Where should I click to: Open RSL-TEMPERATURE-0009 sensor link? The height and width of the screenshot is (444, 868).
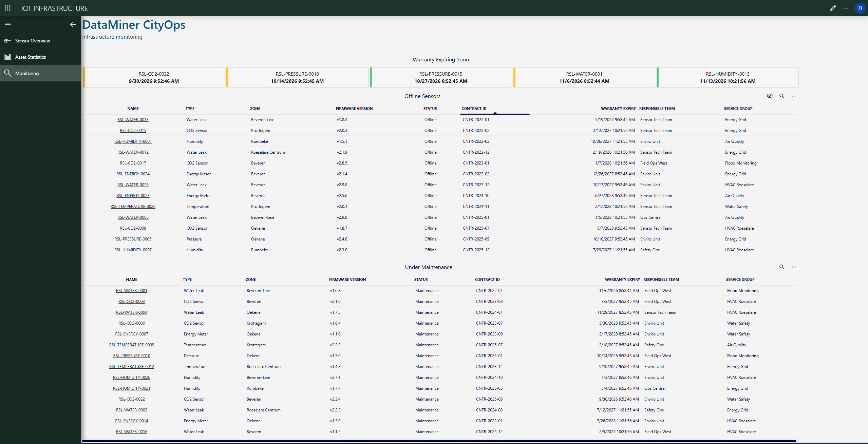[x=131, y=345]
